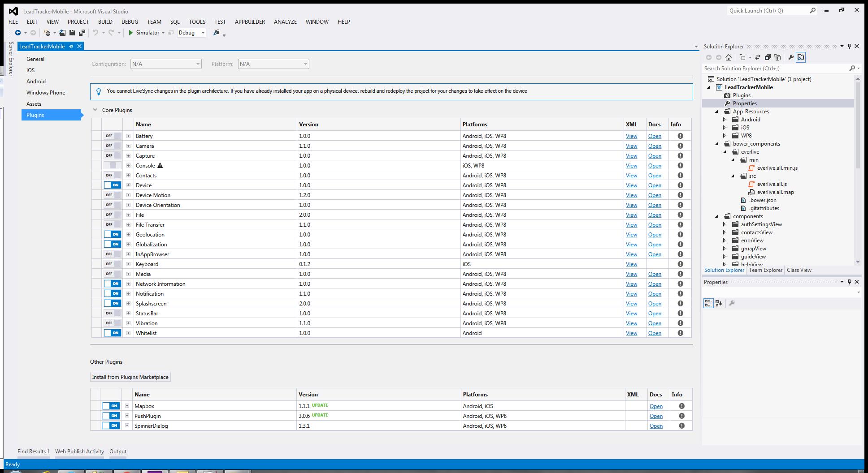The width and height of the screenshot is (868, 473).
Task: Collapse the bower_components folder in Solution Explorer
Action: pyautogui.click(x=716, y=144)
